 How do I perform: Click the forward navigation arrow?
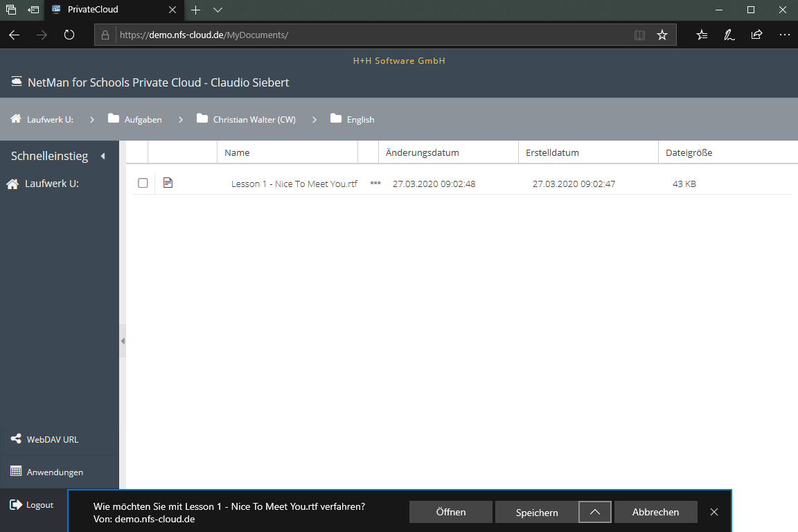pos(42,35)
